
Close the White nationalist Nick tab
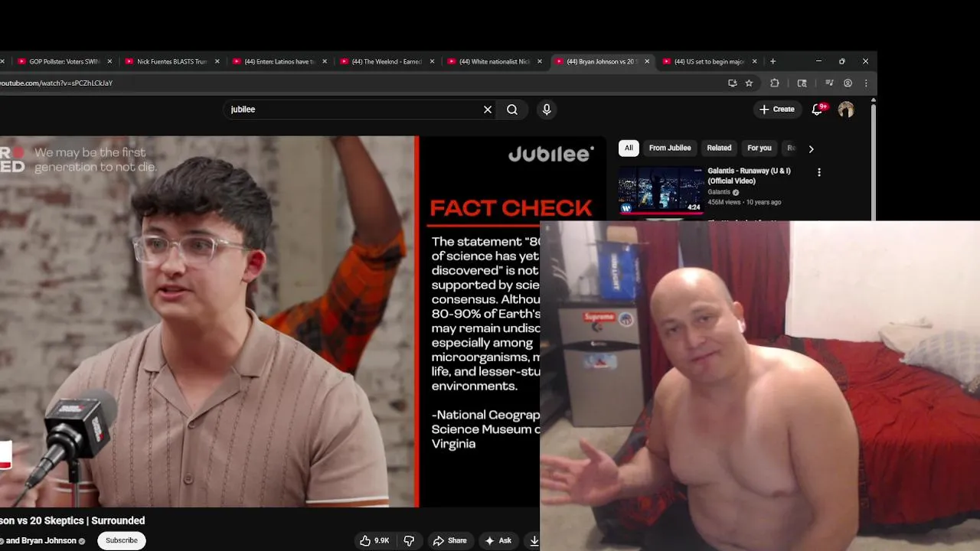point(540,61)
